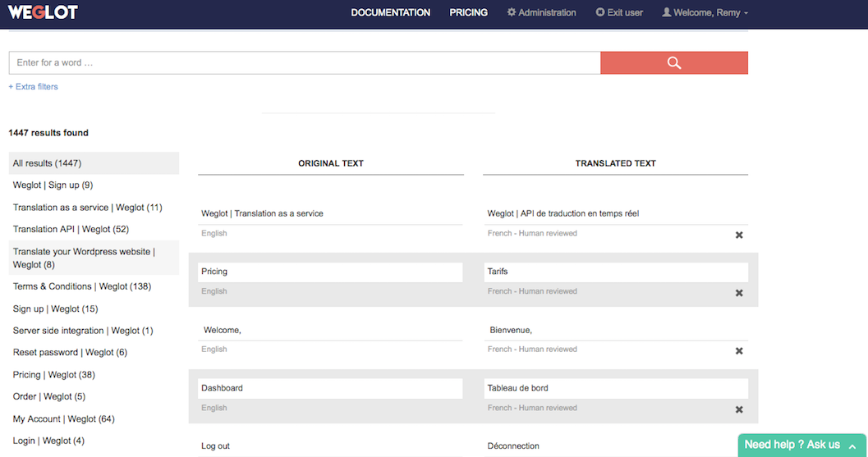Go to the Pricing page in navbar

click(468, 12)
